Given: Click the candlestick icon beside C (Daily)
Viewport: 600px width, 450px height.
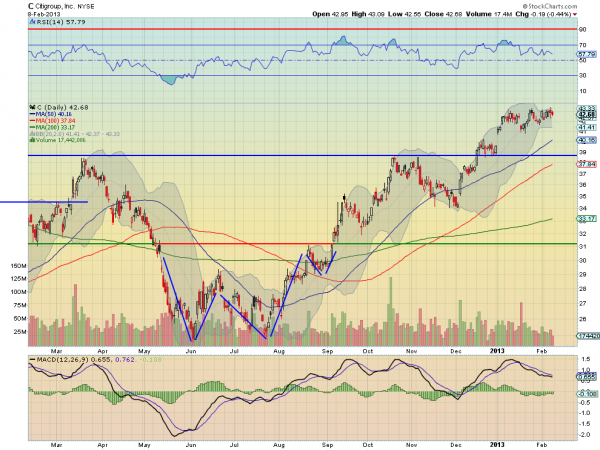Looking at the screenshot, I should point(32,108).
